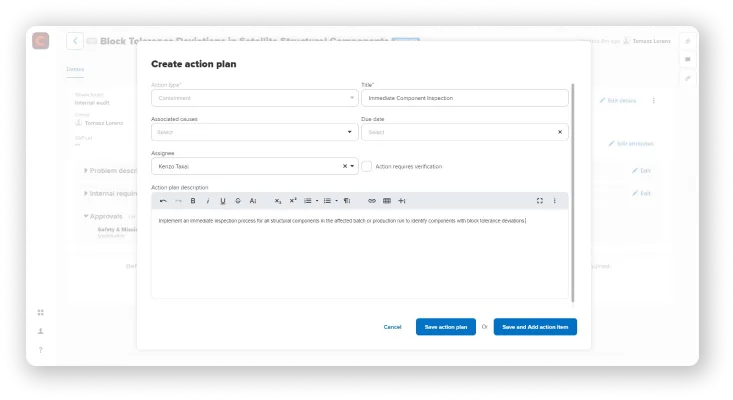Clear the Due date field
The width and height of the screenshot is (733, 400).
559,132
